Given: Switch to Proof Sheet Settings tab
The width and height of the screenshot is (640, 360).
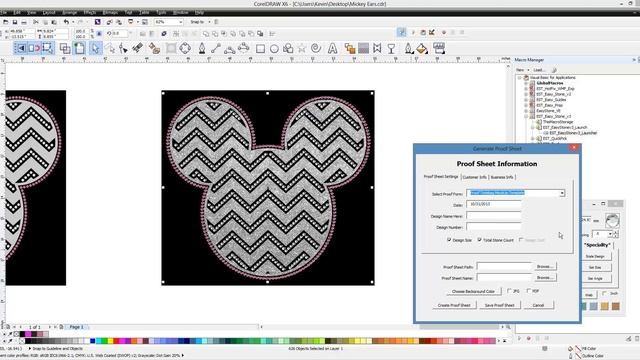Looking at the screenshot, I should [x=441, y=177].
